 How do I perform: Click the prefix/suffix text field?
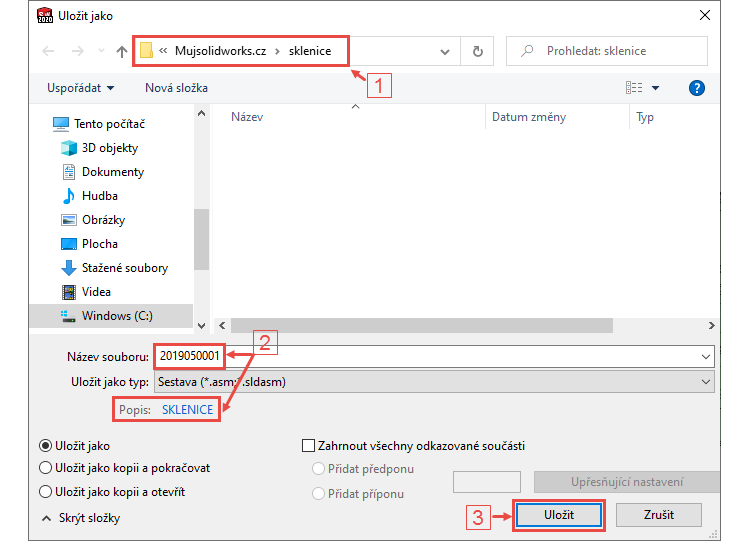(x=487, y=482)
